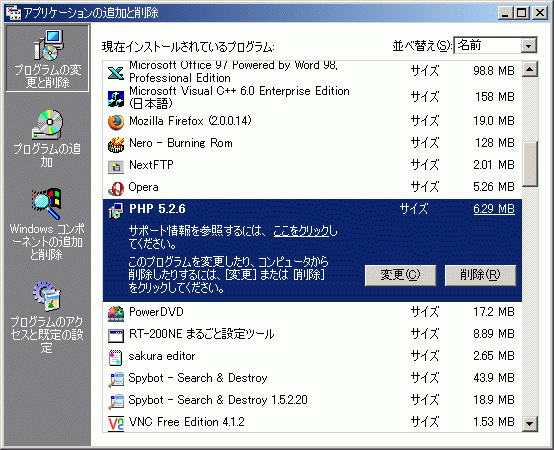Click the 18.9 MB size value
Screen dimensions: 554x450
click(494, 399)
